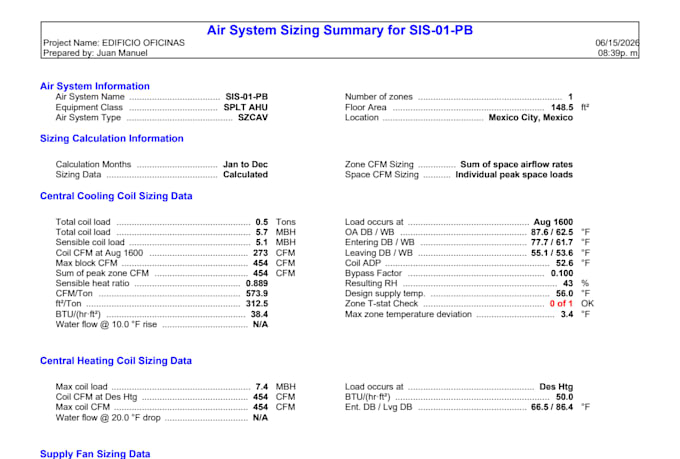Click Equipment Class value SPLT AHU
Screen dimensions: 680x459
[x=245, y=107]
